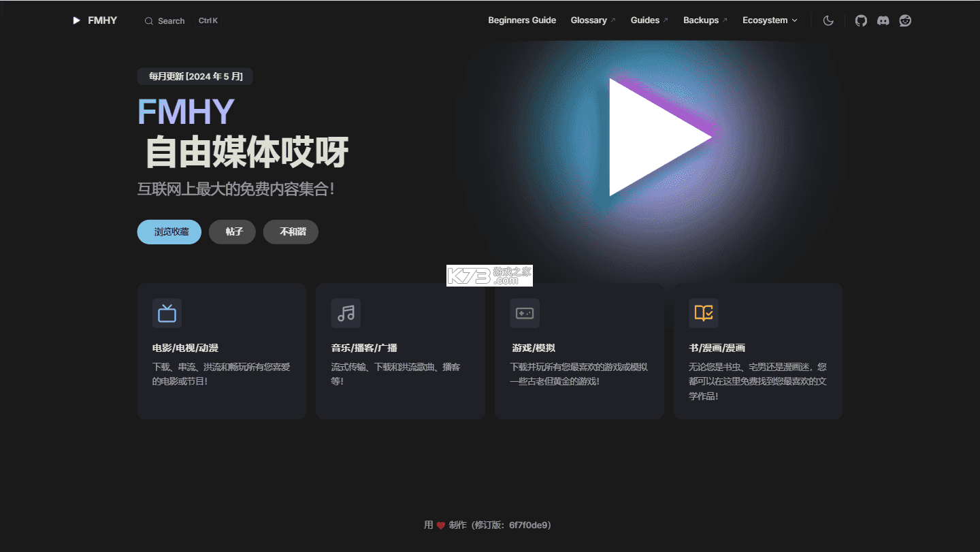Click the search magnifier icon
The image size is (980, 552).
149,21
